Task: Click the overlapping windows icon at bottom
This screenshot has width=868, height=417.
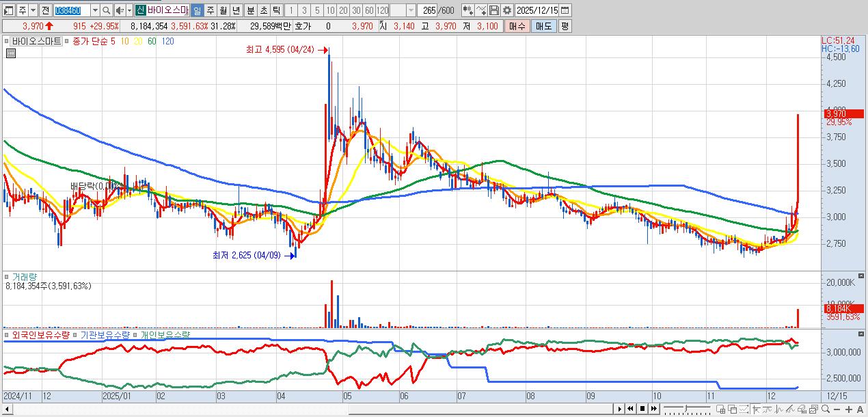Action: pos(733,409)
